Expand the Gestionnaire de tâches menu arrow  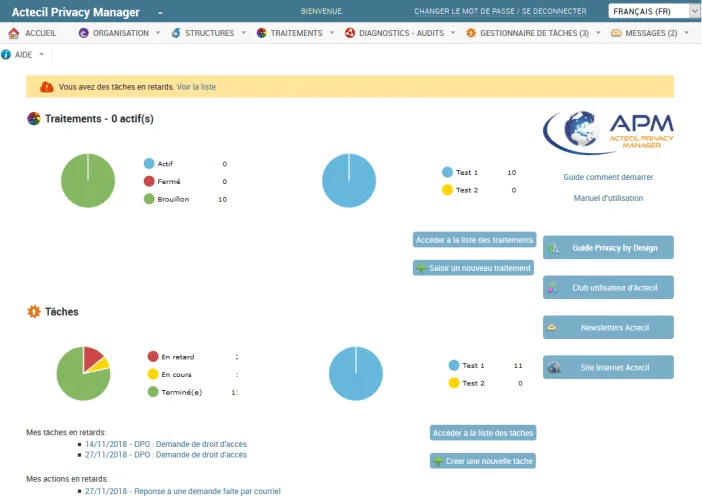[x=598, y=33]
